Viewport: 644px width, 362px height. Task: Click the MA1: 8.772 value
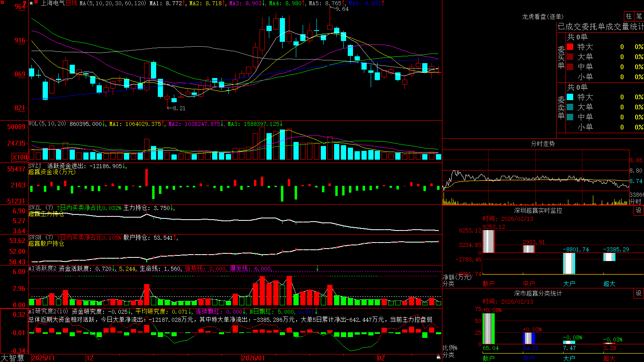[x=167, y=3]
